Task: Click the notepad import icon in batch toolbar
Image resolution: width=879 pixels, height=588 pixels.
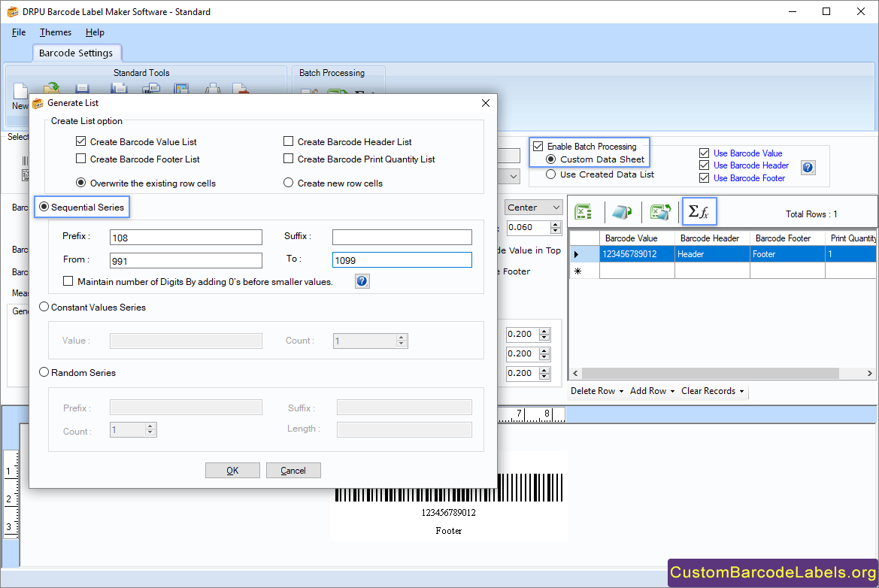Action: [x=622, y=212]
